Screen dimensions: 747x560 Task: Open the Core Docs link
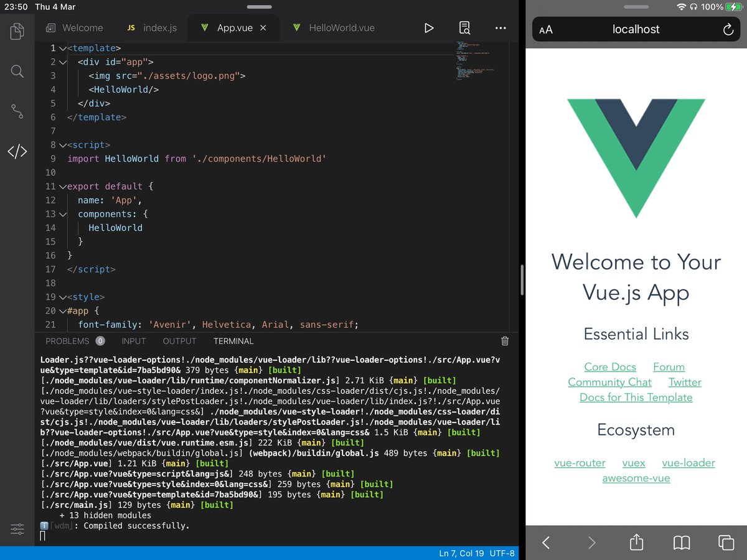pos(610,367)
